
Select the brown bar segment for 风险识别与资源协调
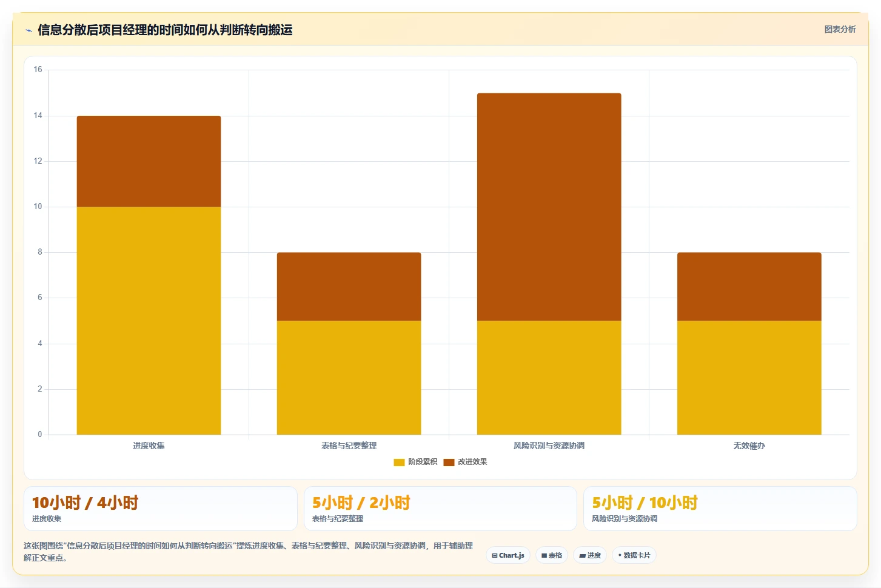[x=549, y=207]
